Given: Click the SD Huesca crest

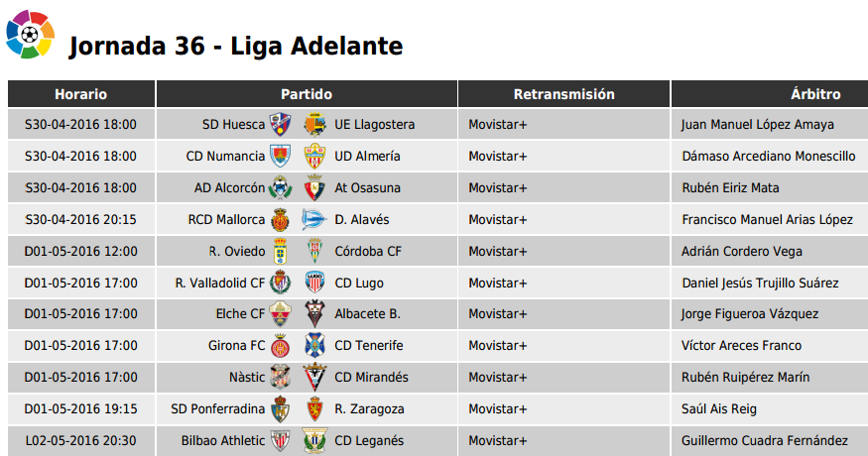Looking at the screenshot, I should 281,125.
